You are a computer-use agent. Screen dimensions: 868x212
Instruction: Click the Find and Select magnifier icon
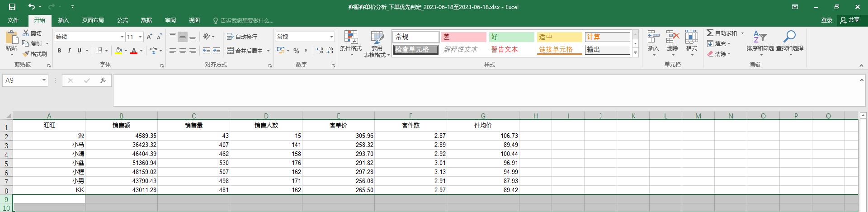789,37
